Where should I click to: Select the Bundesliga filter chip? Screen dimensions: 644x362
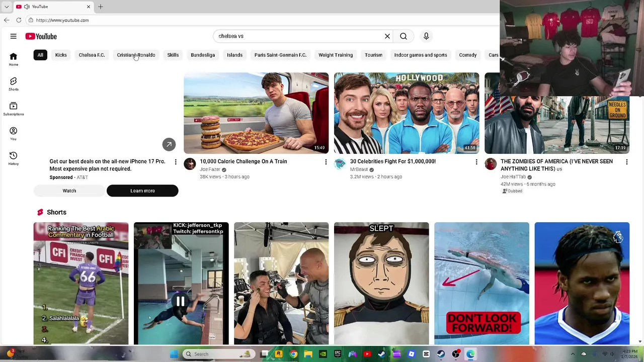coord(203,55)
